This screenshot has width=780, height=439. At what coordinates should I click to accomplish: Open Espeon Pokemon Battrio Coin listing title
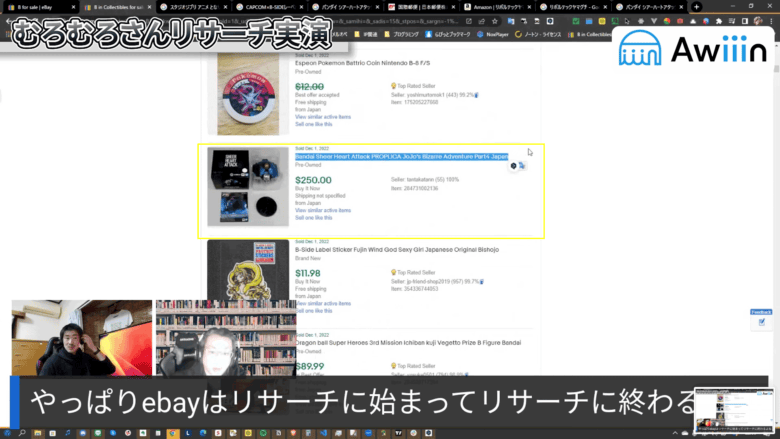click(362, 63)
